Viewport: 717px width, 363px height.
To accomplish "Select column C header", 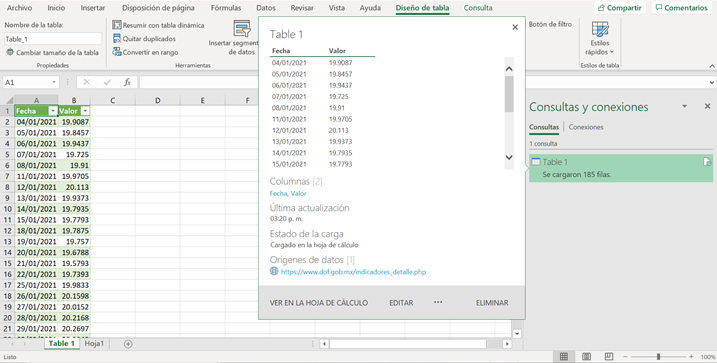I will 112,100.
